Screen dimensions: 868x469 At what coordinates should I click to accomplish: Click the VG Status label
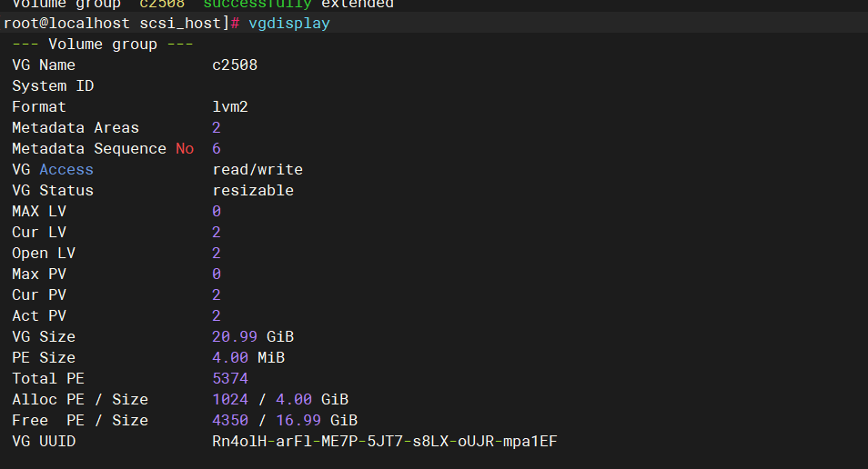click(x=53, y=191)
